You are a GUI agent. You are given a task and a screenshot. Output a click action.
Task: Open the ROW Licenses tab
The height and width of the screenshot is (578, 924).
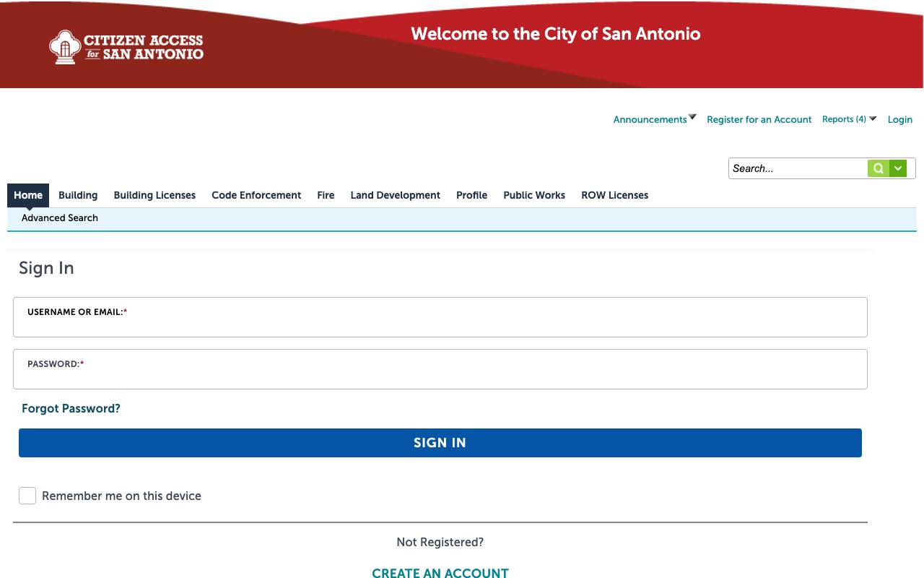tap(614, 195)
